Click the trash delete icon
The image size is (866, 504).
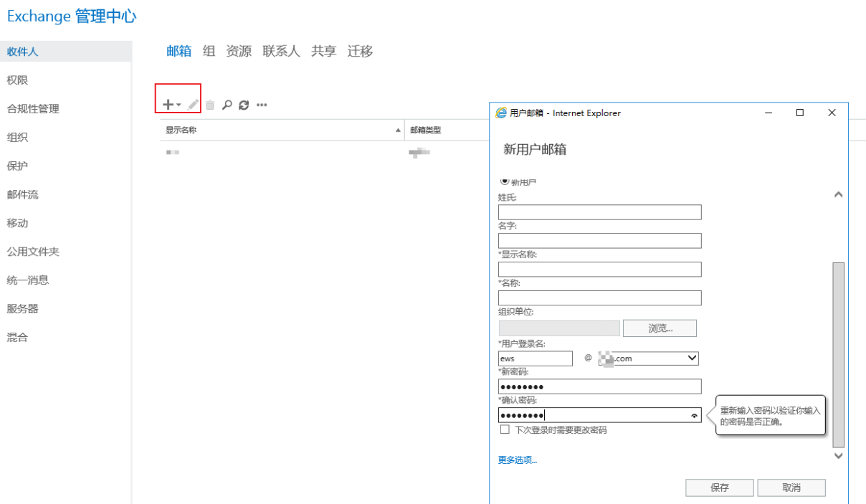click(x=210, y=105)
